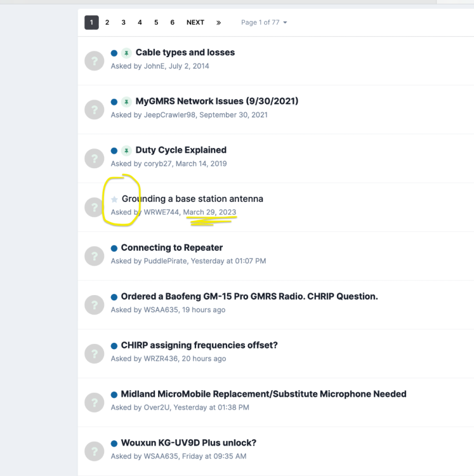Click the March 29, 2023 date link
Screen dimensions: 474x476
(209, 212)
